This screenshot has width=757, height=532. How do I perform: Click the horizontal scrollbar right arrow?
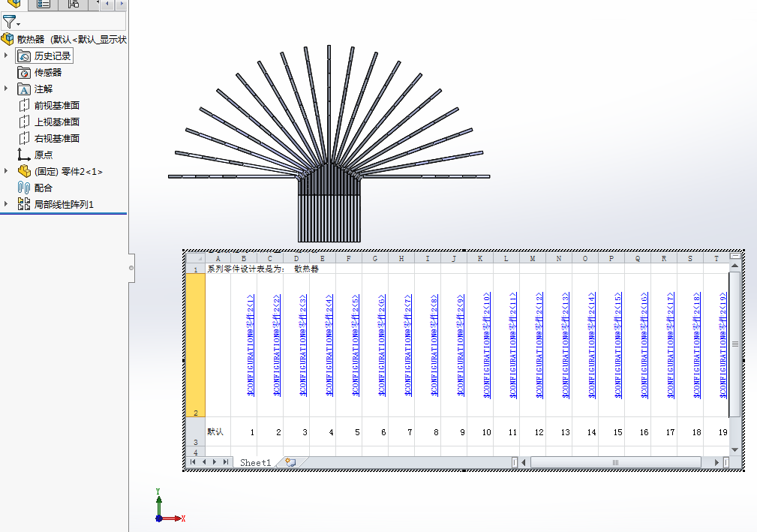click(716, 462)
